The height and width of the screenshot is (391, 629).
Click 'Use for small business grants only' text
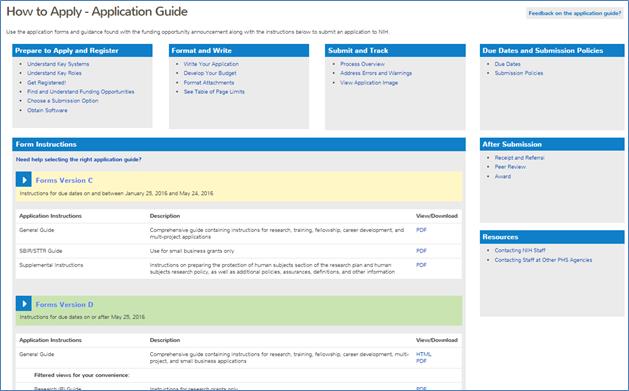point(192,251)
